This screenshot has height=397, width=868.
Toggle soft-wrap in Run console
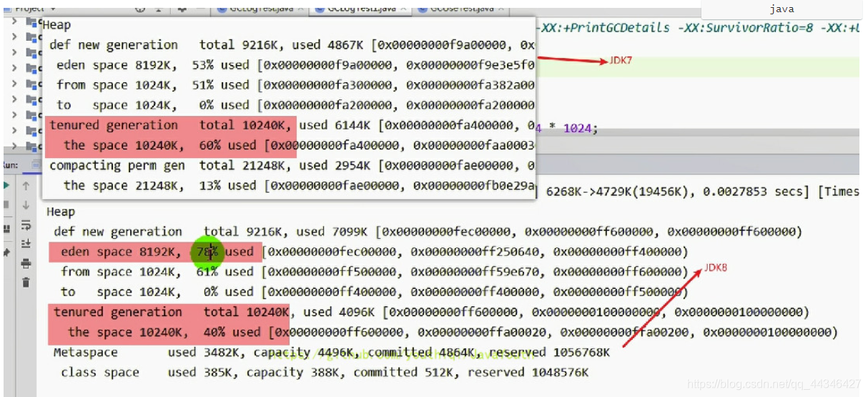pos(26,225)
